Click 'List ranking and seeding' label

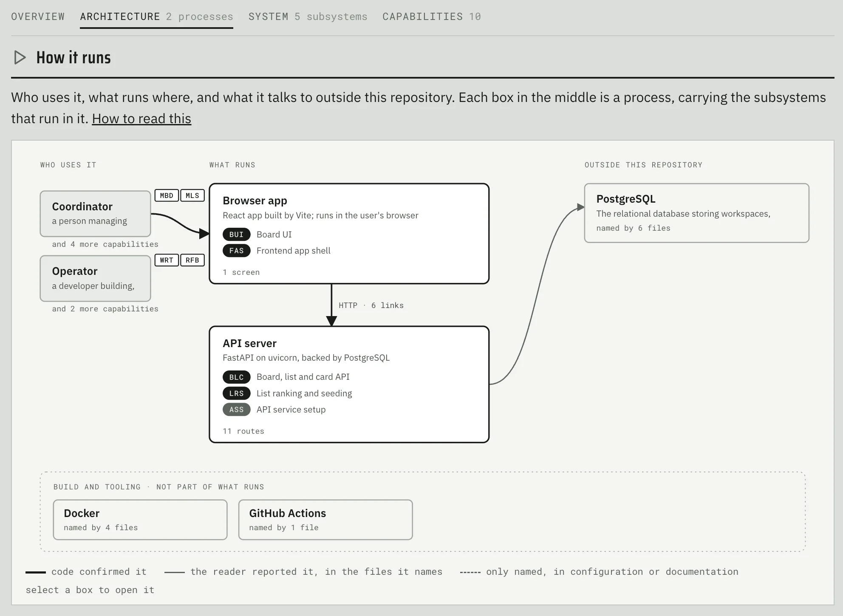[x=304, y=393]
